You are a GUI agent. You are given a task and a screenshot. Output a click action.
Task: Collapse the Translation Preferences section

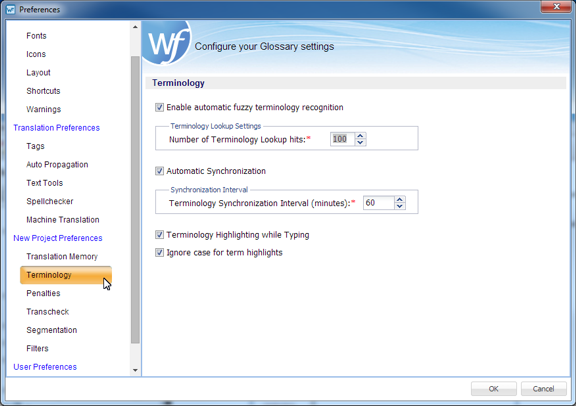tap(57, 128)
